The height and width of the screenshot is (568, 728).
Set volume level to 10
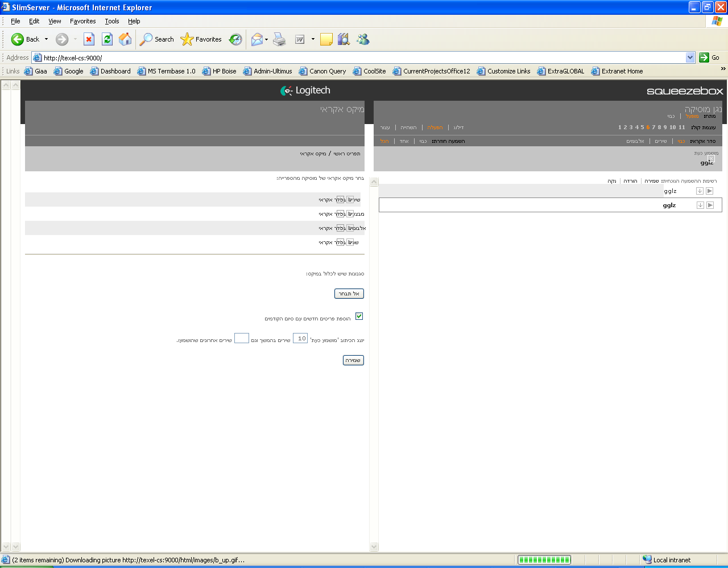click(672, 127)
